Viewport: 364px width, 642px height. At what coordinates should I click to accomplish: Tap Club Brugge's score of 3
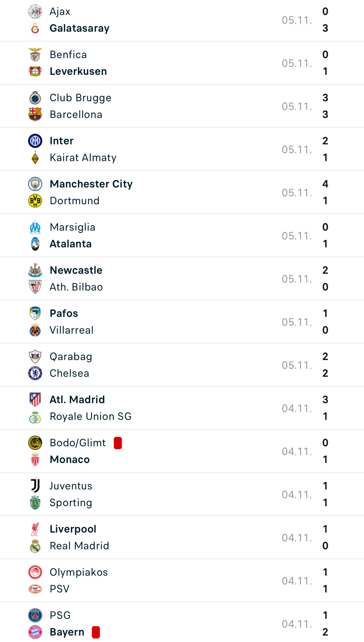[325, 98]
